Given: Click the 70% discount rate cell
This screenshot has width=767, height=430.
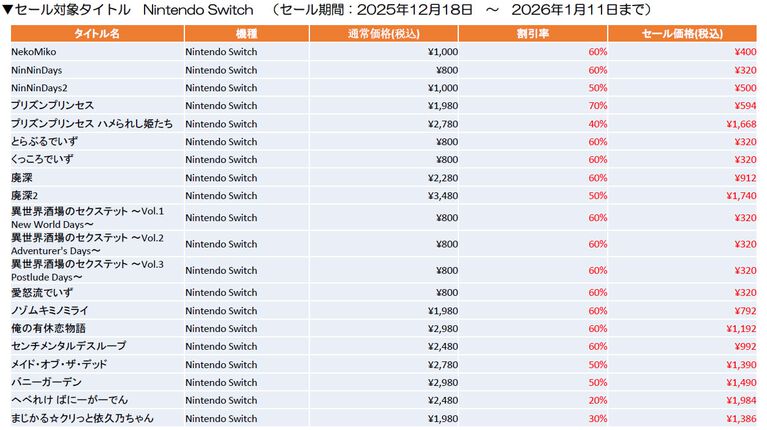Looking at the screenshot, I should 598,106.
